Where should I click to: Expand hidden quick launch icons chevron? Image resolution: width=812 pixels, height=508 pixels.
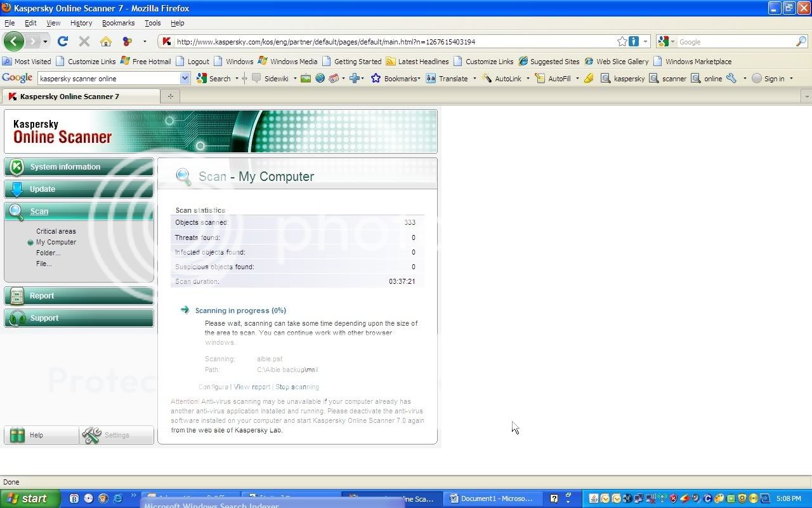coord(133,495)
